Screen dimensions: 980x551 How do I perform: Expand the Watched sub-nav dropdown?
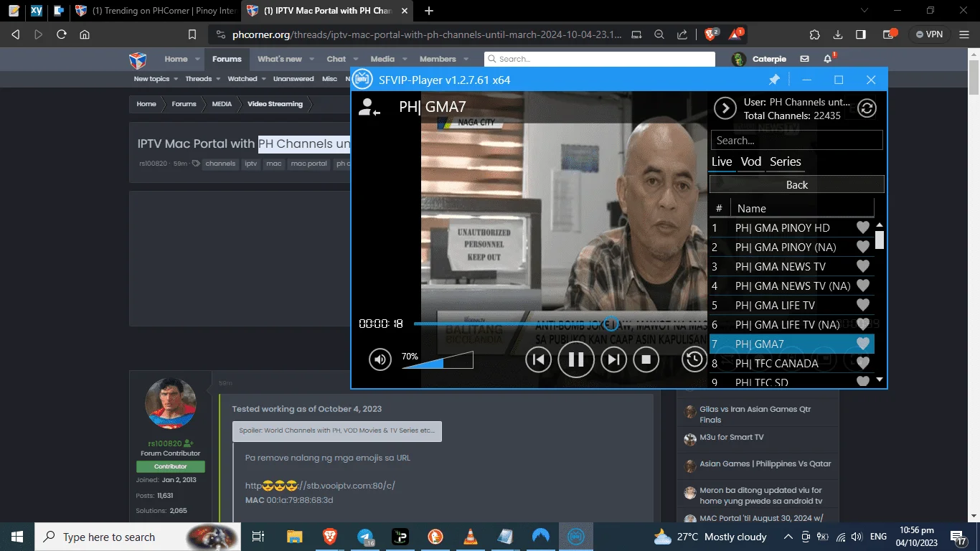(x=263, y=79)
